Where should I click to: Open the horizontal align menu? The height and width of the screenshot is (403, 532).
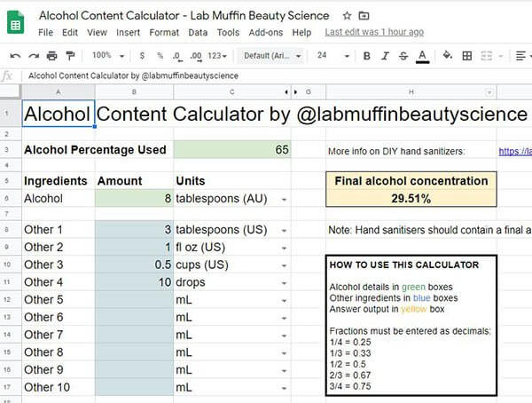(x=523, y=56)
